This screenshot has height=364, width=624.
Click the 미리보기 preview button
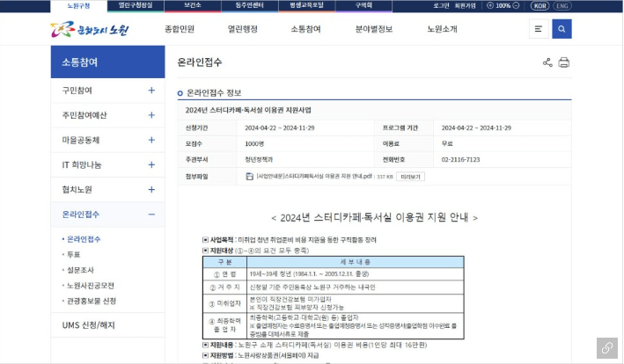(410, 177)
